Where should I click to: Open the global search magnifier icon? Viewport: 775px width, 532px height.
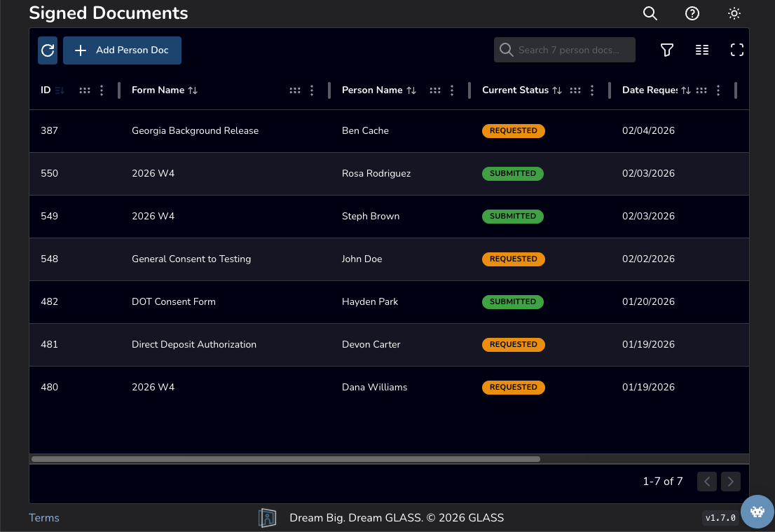tap(650, 13)
